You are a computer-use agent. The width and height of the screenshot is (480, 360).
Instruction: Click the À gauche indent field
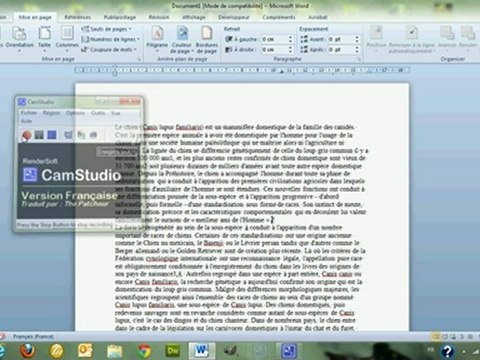tap(275, 39)
